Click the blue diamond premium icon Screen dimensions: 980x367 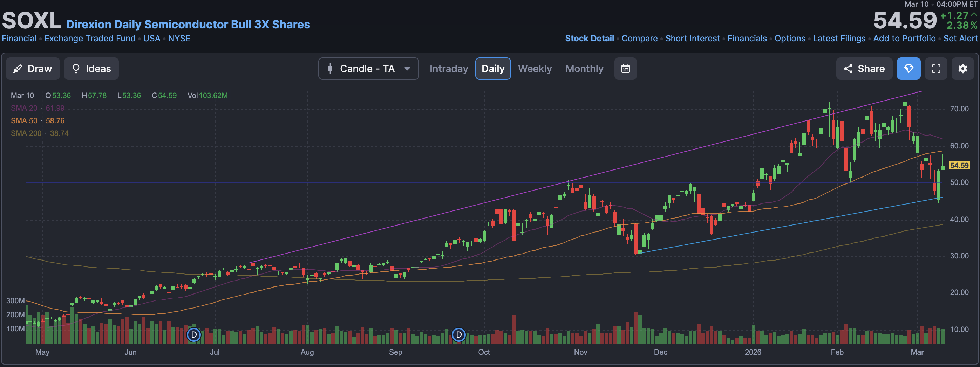point(908,69)
